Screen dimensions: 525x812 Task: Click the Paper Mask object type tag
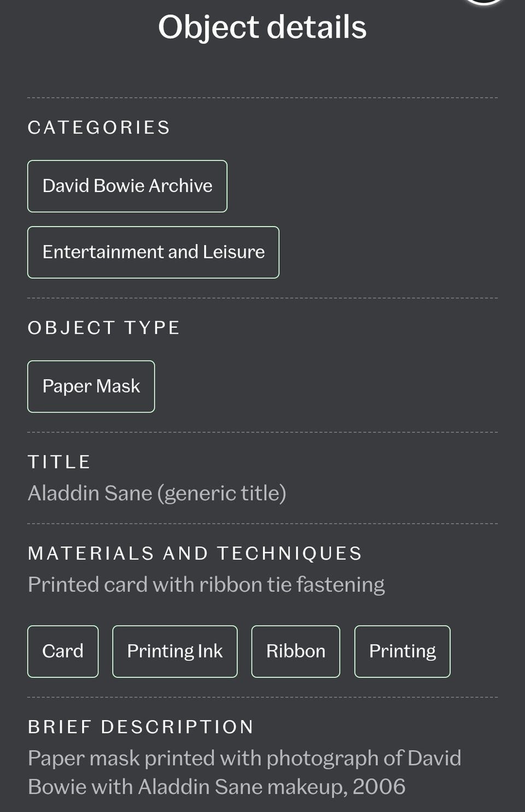tap(91, 386)
